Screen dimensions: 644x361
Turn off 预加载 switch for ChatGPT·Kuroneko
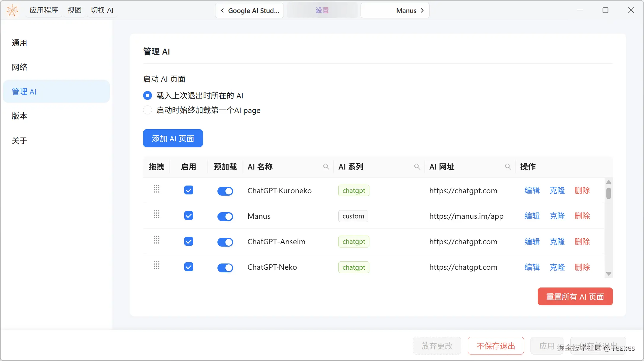tap(225, 191)
